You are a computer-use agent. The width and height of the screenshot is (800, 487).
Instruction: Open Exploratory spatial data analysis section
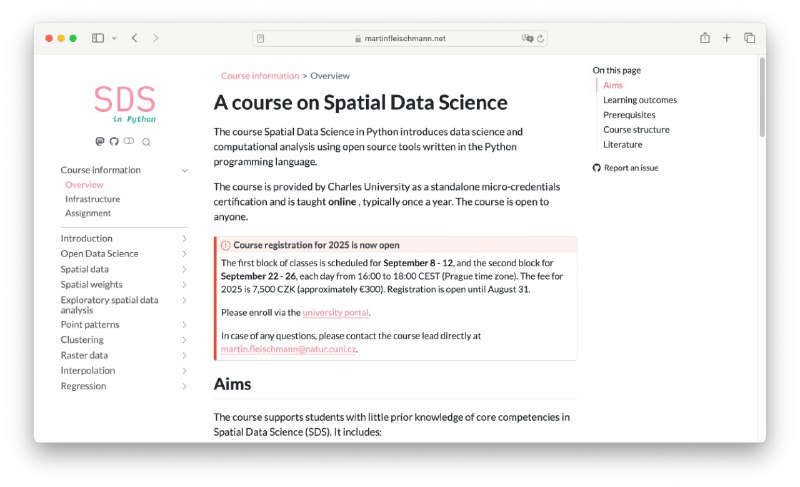[x=109, y=305]
